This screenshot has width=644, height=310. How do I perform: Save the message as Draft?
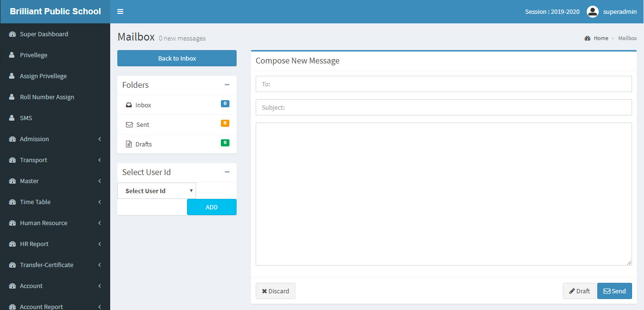[x=579, y=291]
